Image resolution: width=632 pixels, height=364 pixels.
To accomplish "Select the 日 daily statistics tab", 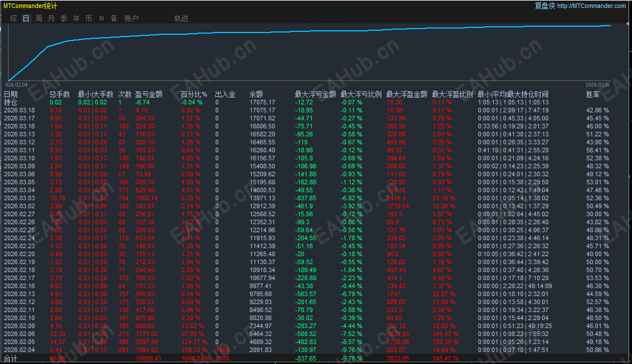I will coord(26,18).
